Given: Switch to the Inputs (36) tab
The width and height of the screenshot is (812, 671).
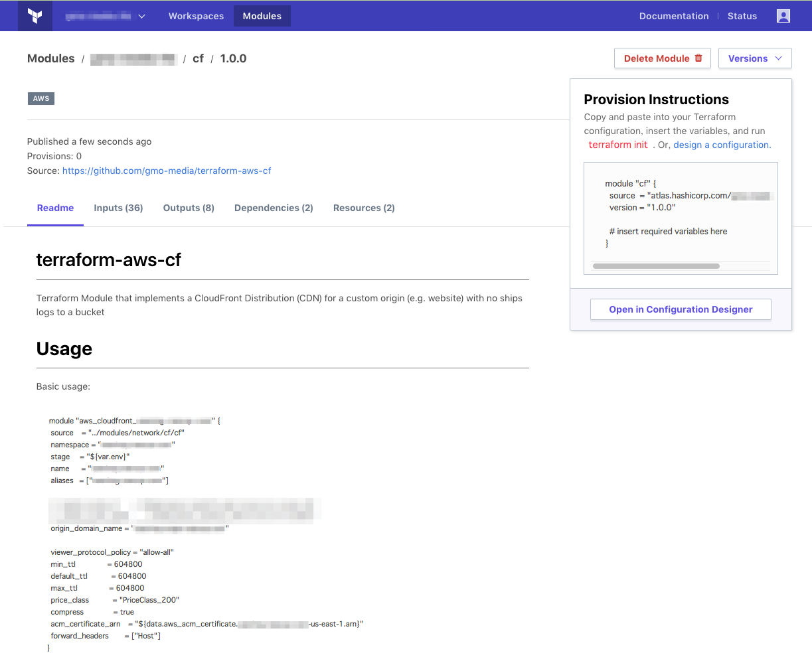Looking at the screenshot, I should coord(118,208).
